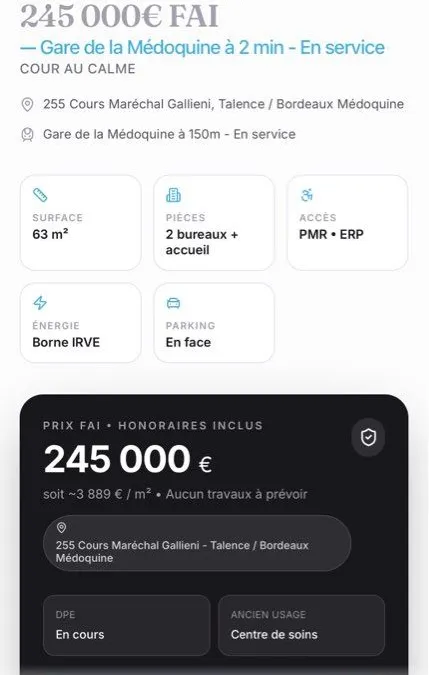Open the 255 Cours Maréchal Gallieni address pill
This screenshot has height=675, width=429.
tap(197, 543)
